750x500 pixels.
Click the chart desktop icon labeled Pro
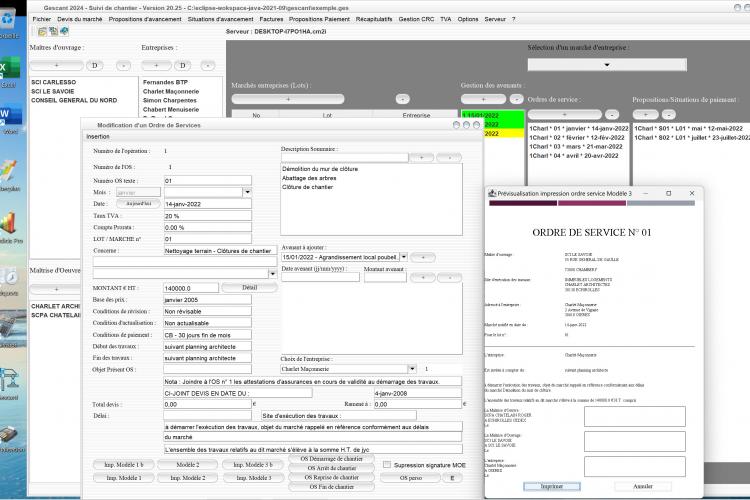click(x=10, y=227)
